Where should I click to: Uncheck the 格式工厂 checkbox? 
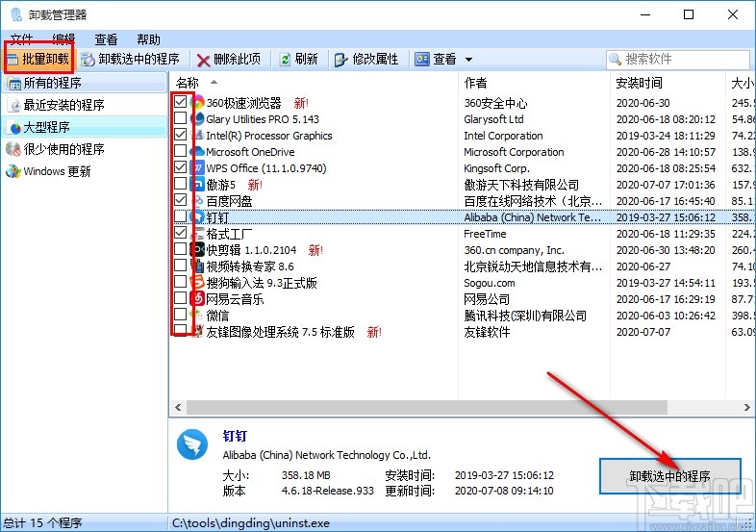pyautogui.click(x=180, y=233)
